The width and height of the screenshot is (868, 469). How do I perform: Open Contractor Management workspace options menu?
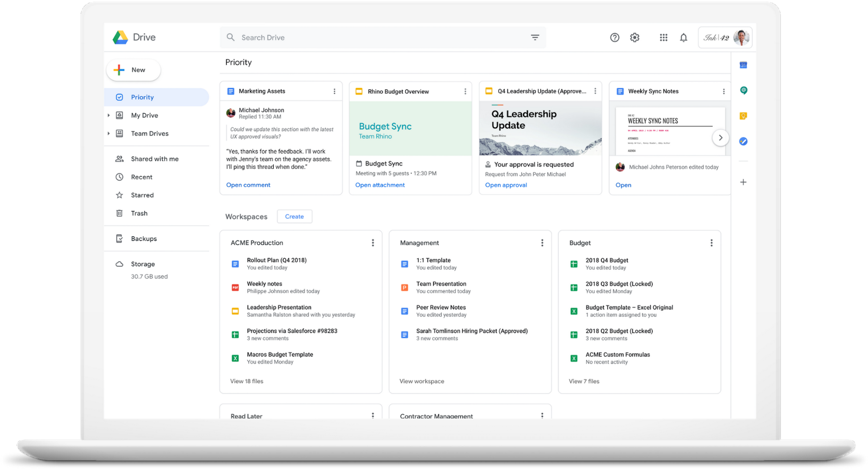coord(542,415)
